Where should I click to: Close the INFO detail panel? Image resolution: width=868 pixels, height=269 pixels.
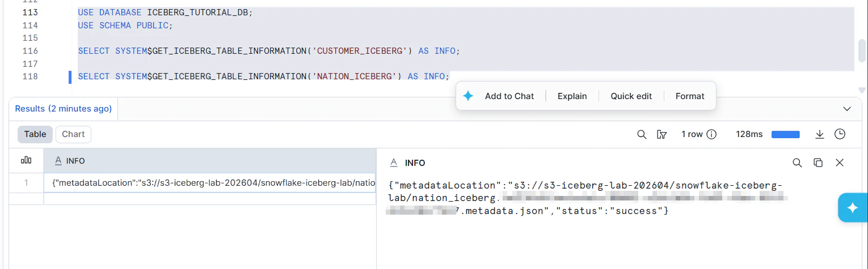point(840,163)
